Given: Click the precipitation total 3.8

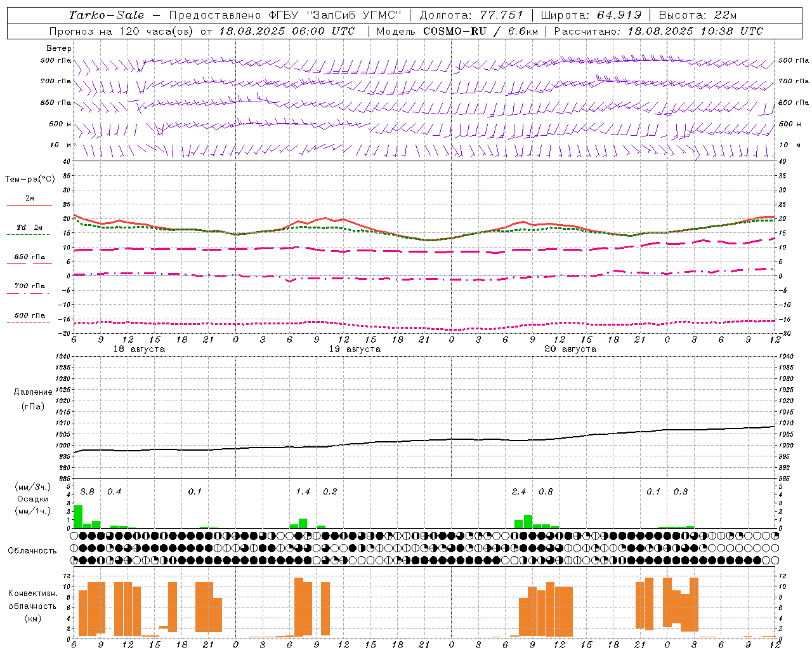Looking at the screenshot, I should (x=88, y=492).
